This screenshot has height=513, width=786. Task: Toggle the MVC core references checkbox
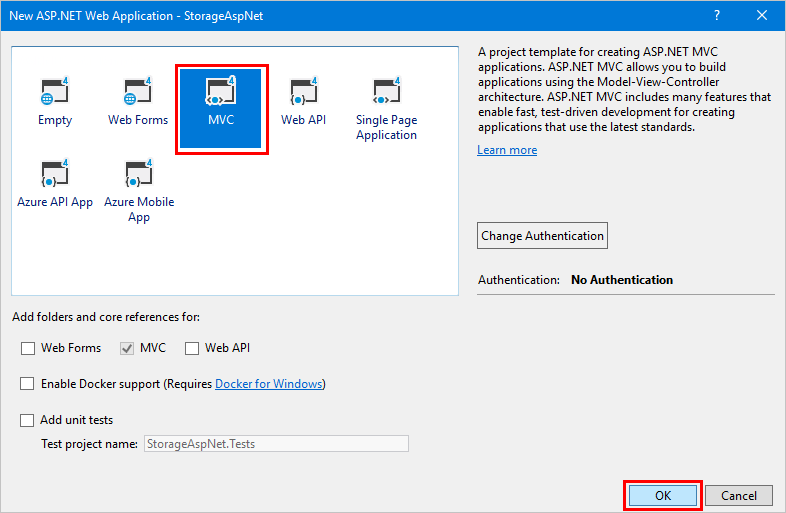click(127, 348)
